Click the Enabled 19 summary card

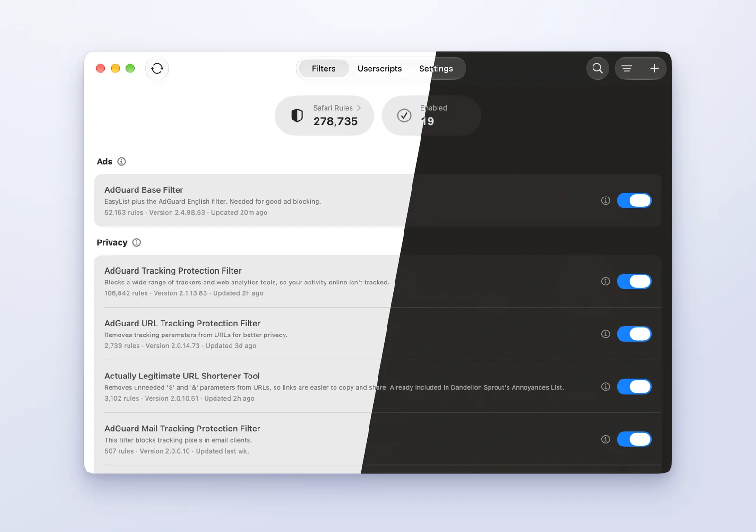pos(431,115)
